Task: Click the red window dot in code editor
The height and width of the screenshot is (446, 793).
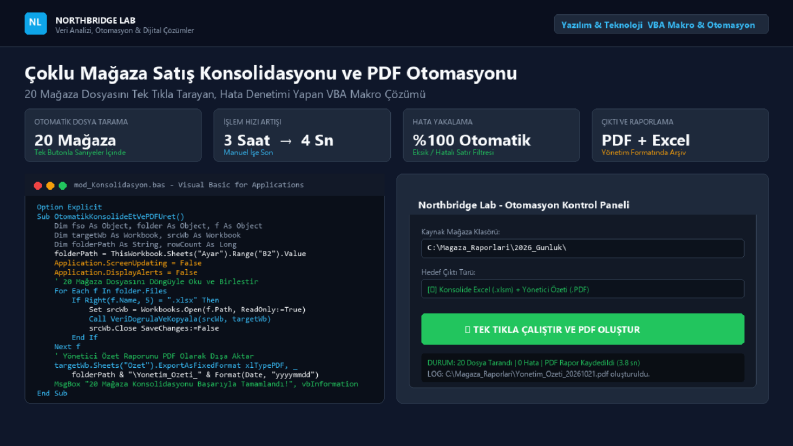Action: coord(38,186)
